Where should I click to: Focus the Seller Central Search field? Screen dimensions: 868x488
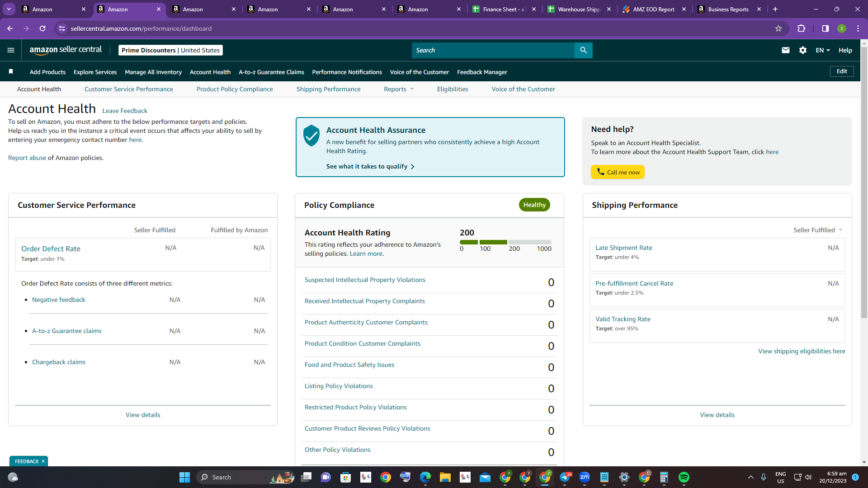coord(493,50)
